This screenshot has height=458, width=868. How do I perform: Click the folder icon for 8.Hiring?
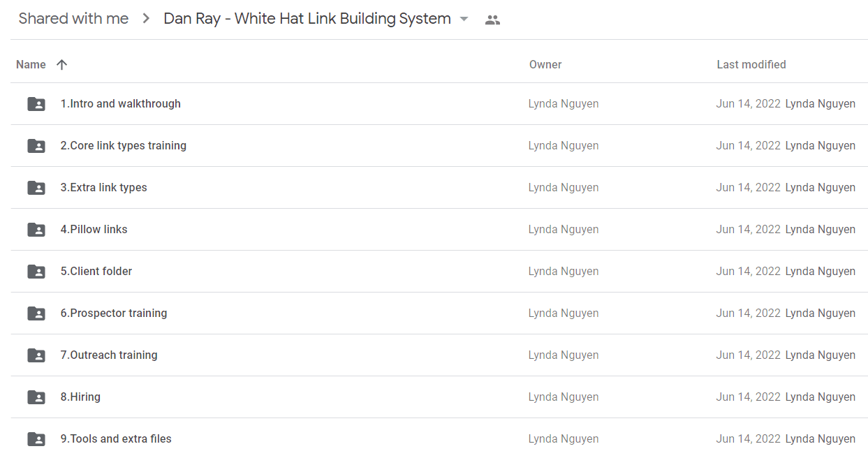[36, 397]
